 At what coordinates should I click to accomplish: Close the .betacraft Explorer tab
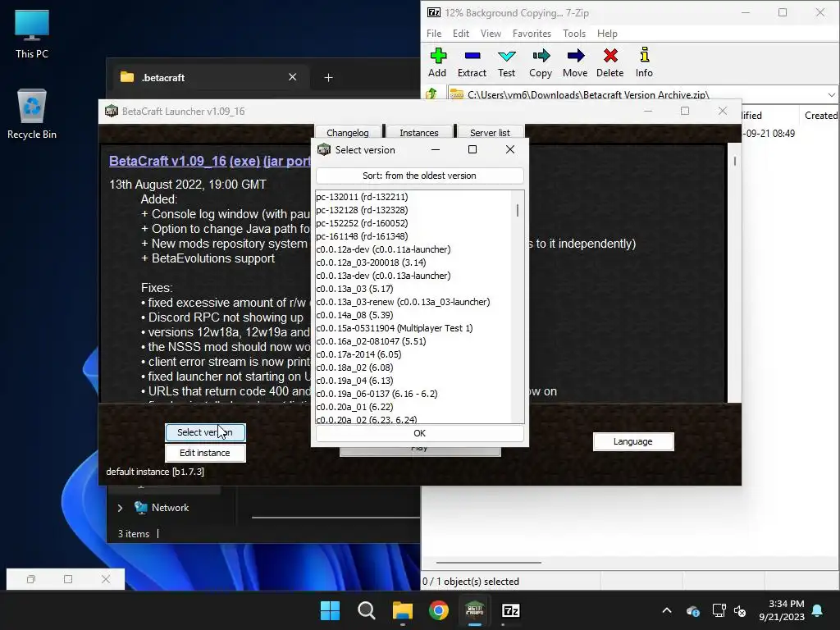click(293, 77)
